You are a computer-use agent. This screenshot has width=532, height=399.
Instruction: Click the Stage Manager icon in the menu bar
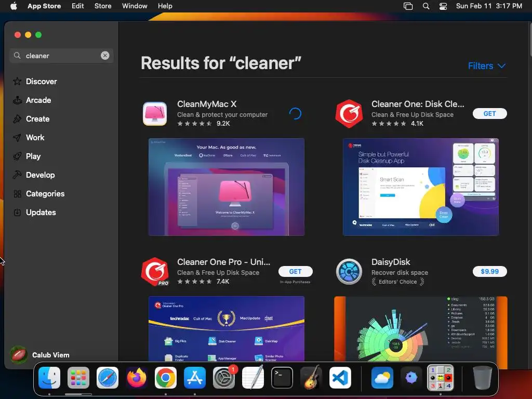408,6
